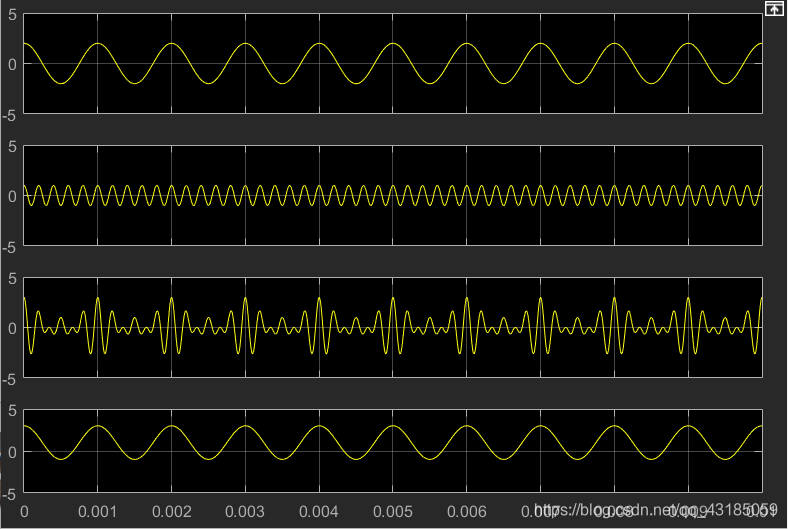The height and width of the screenshot is (529, 788).
Task: Click the x-axis tick label 0.002
Action: 171,512
